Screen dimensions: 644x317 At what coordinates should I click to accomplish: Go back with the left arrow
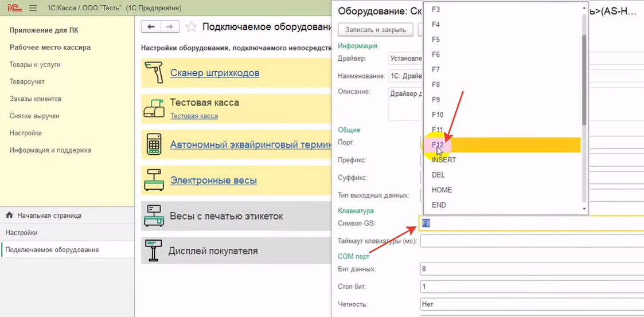(151, 27)
